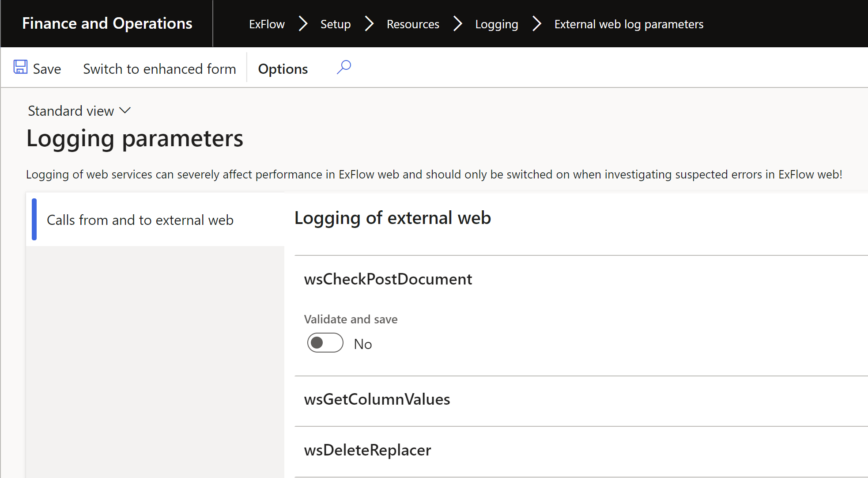This screenshot has height=478, width=868.
Task: Click the Logging of external web heading
Action: coord(392,218)
